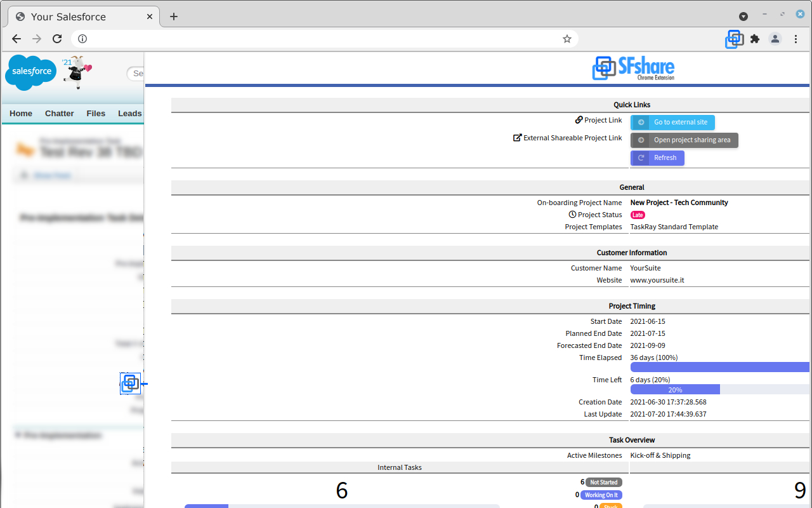This screenshot has width=812, height=508.
Task: Go back to previous page
Action: (x=16, y=39)
